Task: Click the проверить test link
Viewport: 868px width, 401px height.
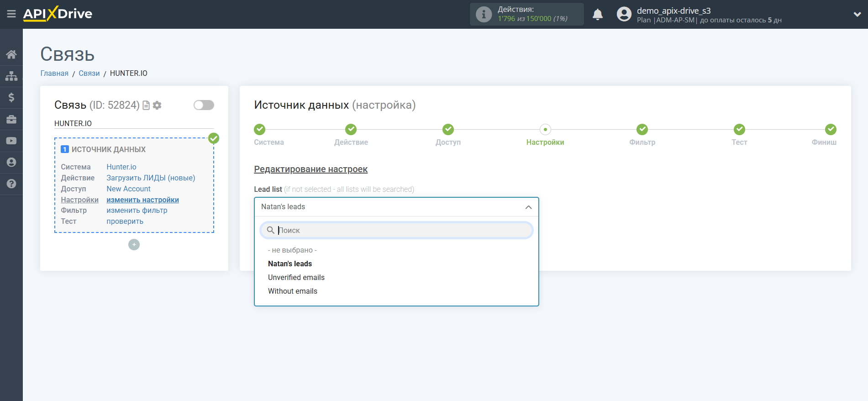Action: (x=125, y=222)
